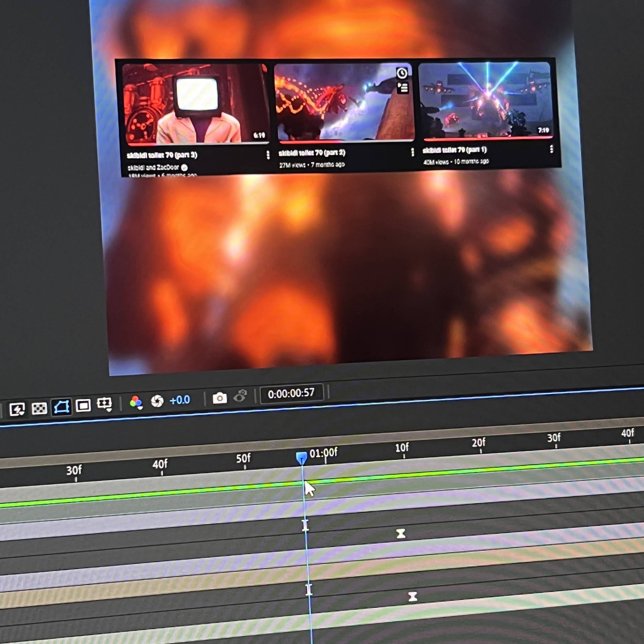Click the 50f mark on time ruler
The image size is (644, 644).
click(x=243, y=459)
